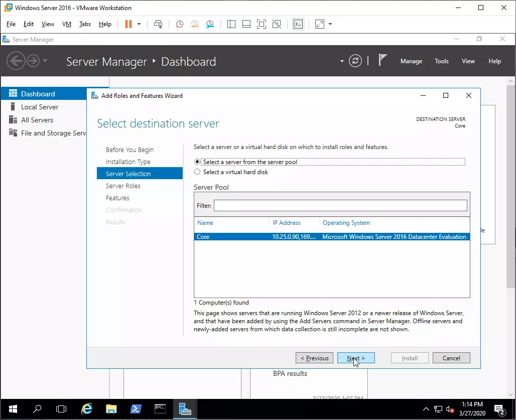Screen dimensions: 516x420
Task: Expand the stretch display dropdown arrow
Action: coord(330,24)
